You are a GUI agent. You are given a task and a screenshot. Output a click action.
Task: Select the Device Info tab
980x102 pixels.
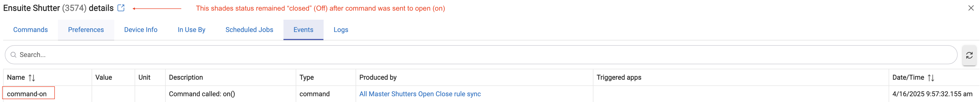pos(141,30)
